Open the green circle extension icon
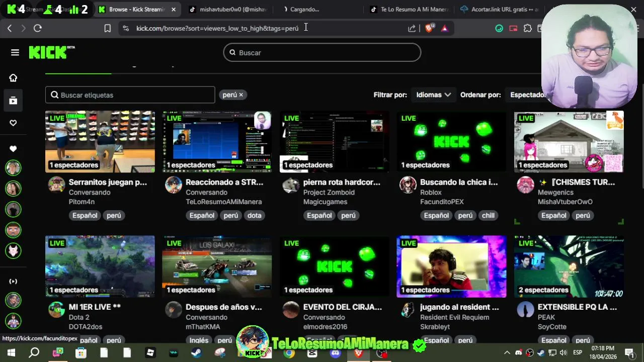Screen dimensions: 644x362 499,28
